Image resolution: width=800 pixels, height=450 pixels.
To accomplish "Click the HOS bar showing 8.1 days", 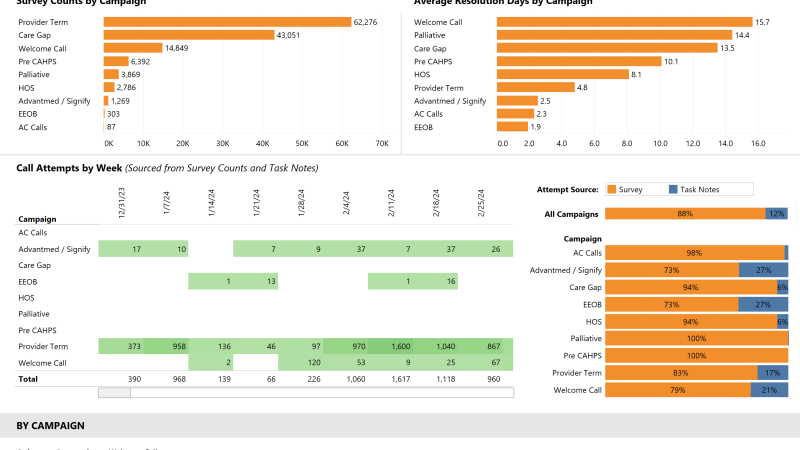I will (562, 74).
